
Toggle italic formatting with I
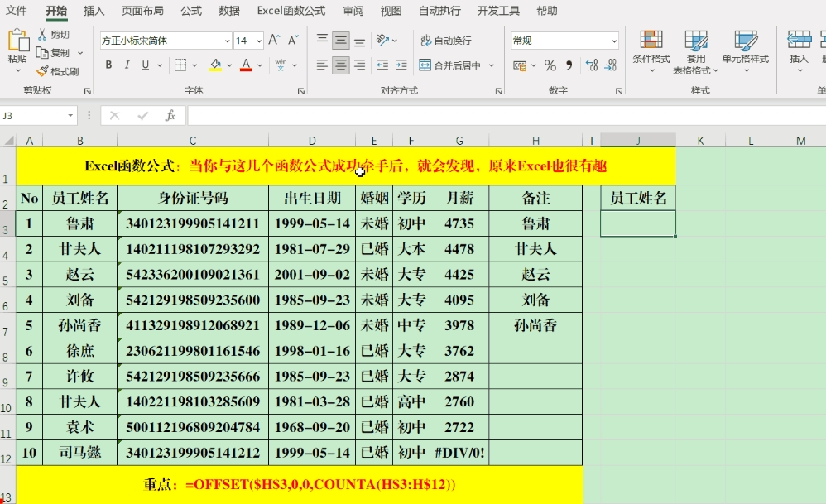click(x=127, y=65)
